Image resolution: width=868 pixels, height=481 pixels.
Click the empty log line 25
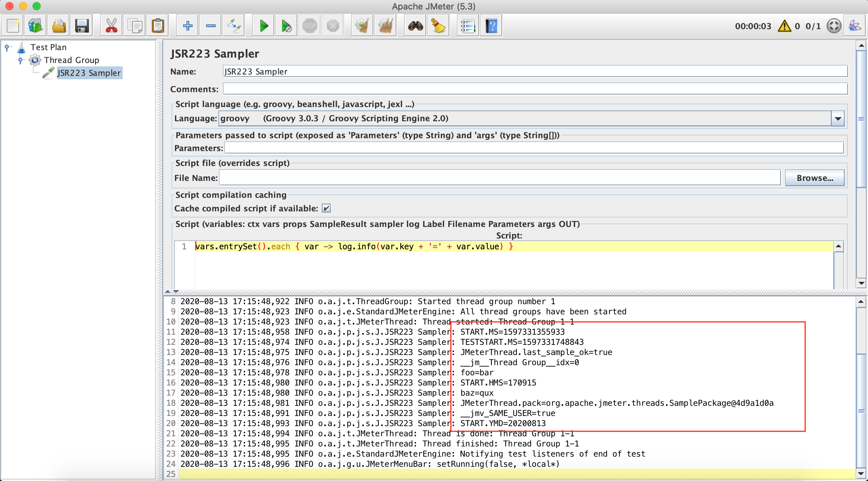(x=517, y=474)
